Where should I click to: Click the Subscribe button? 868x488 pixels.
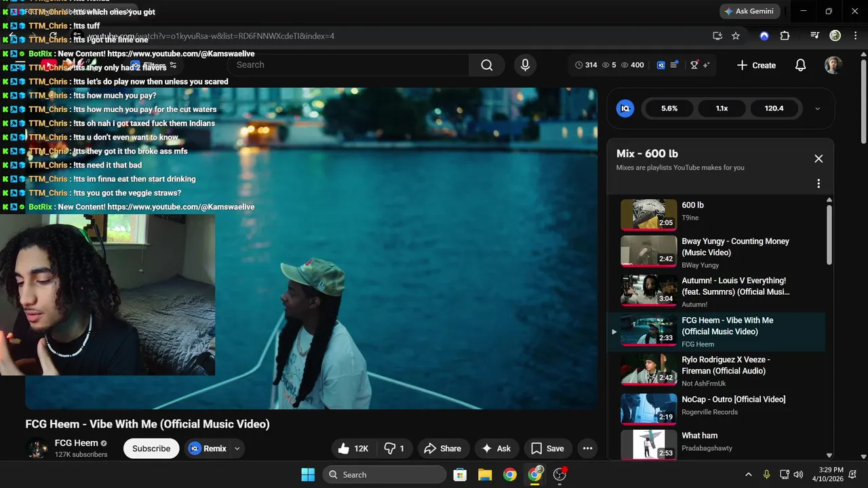pos(151,449)
